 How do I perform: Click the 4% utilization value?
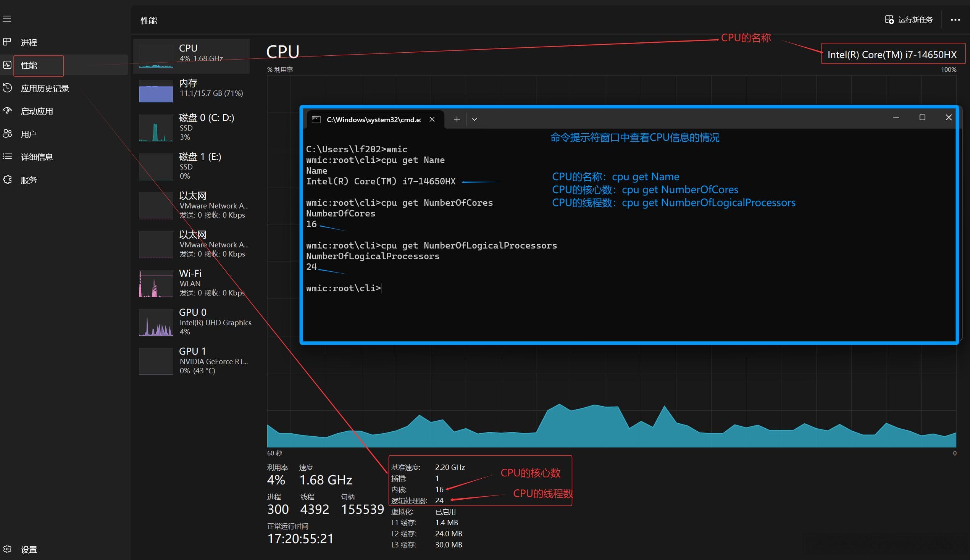point(276,480)
